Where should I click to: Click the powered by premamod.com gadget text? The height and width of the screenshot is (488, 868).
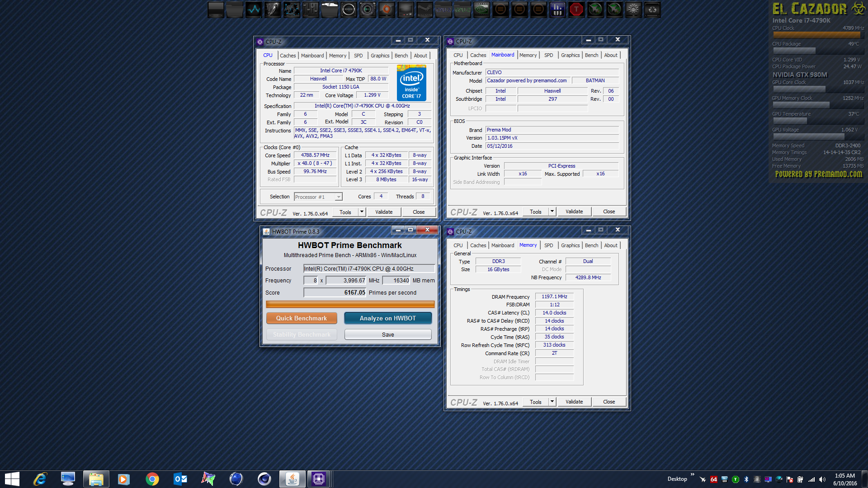[819, 174]
